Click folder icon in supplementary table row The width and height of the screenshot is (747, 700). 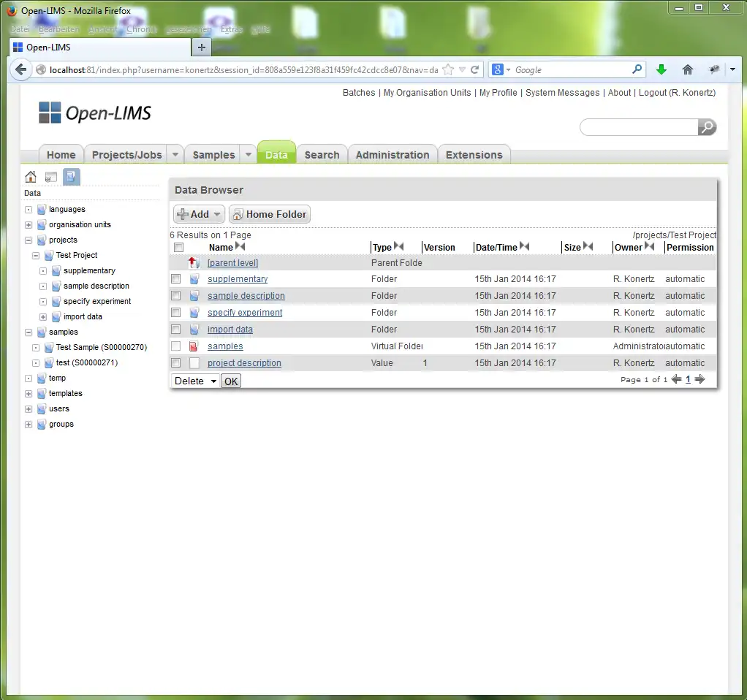pyautogui.click(x=194, y=279)
